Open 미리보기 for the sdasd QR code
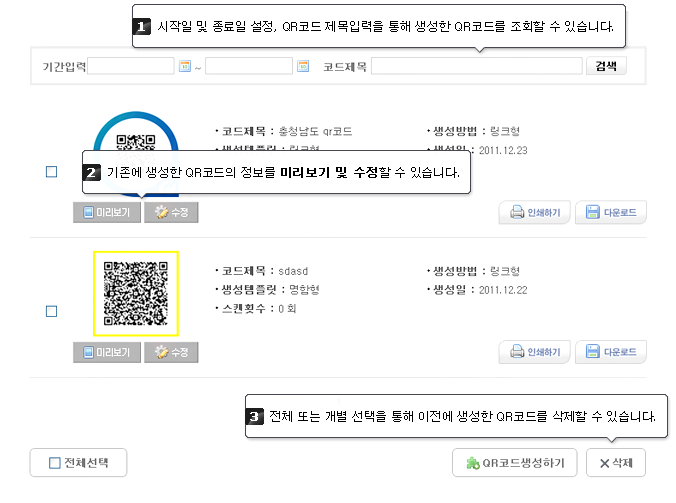The height and width of the screenshot is (503, 676). (x=107, y=352)
